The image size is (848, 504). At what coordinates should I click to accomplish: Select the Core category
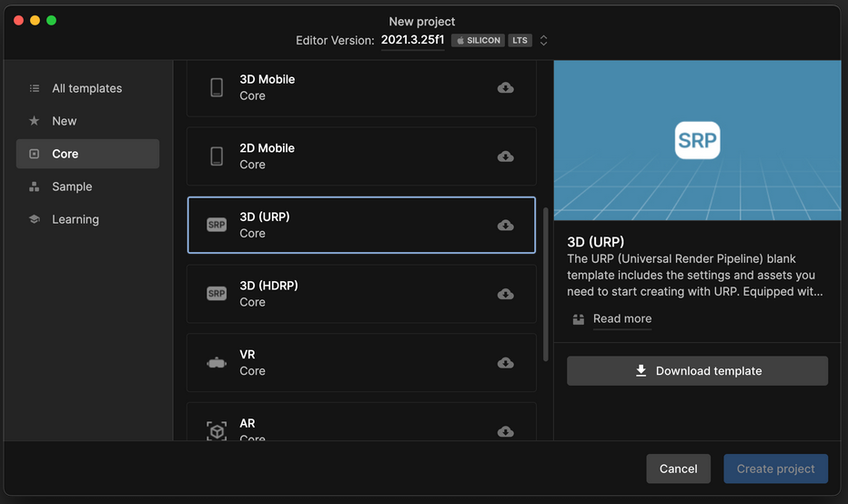(x=87, y=154)
